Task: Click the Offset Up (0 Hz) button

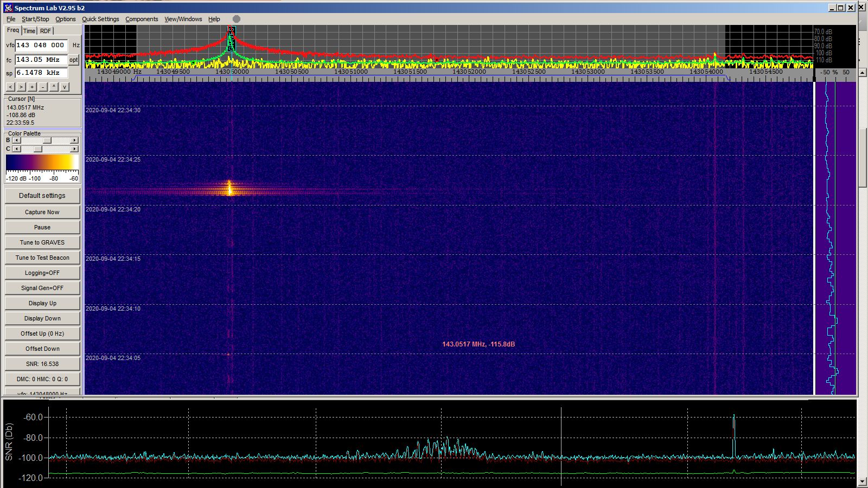Action: pos(42,333)
